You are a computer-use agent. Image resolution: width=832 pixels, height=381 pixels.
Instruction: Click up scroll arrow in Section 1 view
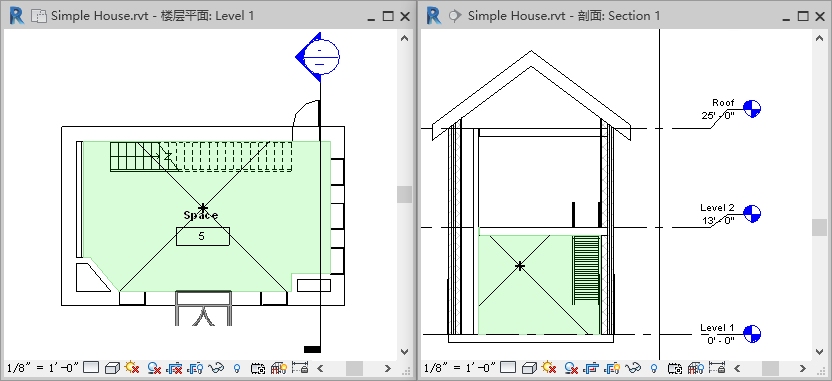tap(820, 38)
